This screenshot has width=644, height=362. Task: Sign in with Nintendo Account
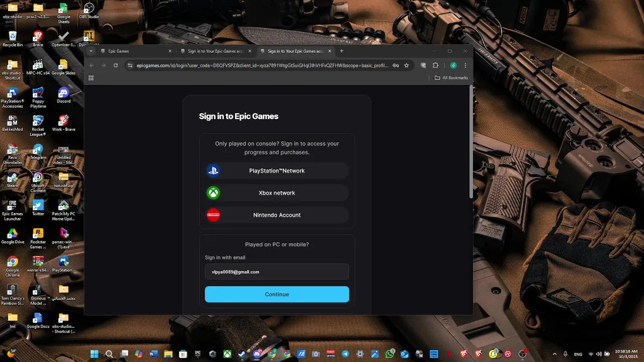277,215
